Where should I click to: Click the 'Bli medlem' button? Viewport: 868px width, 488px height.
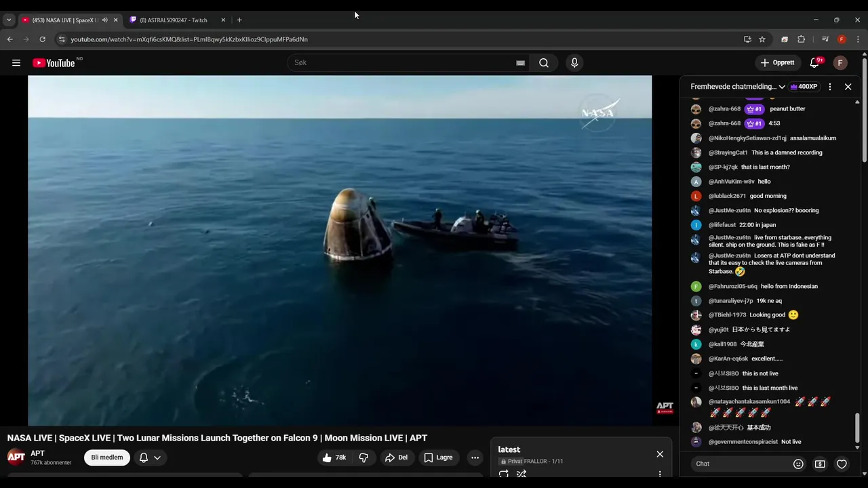click(x=107, y=457)
